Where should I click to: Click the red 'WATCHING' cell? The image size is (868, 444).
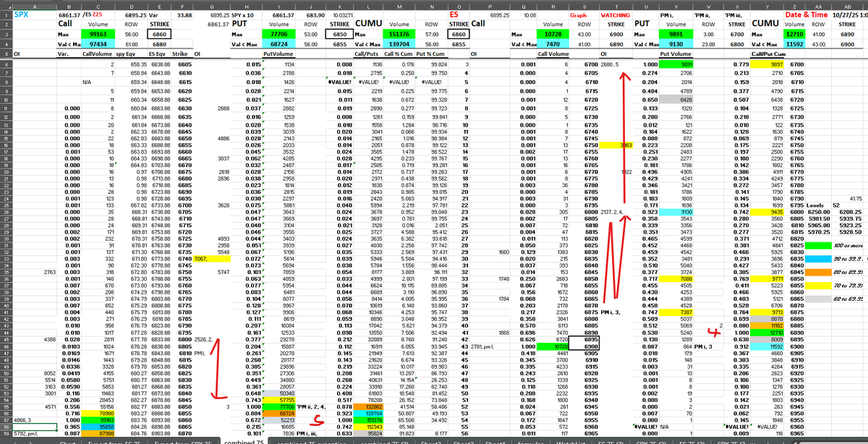pyautogui.click(x=615, y=14)
